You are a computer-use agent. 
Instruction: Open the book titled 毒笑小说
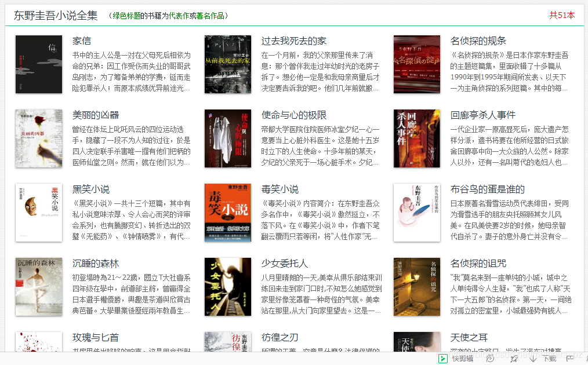tap(280, 189)
